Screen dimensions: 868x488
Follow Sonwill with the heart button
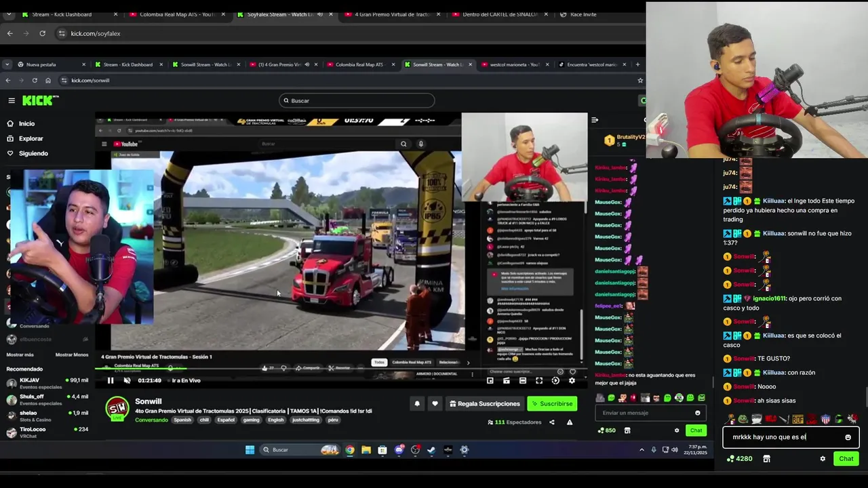[x=435, y=403]
